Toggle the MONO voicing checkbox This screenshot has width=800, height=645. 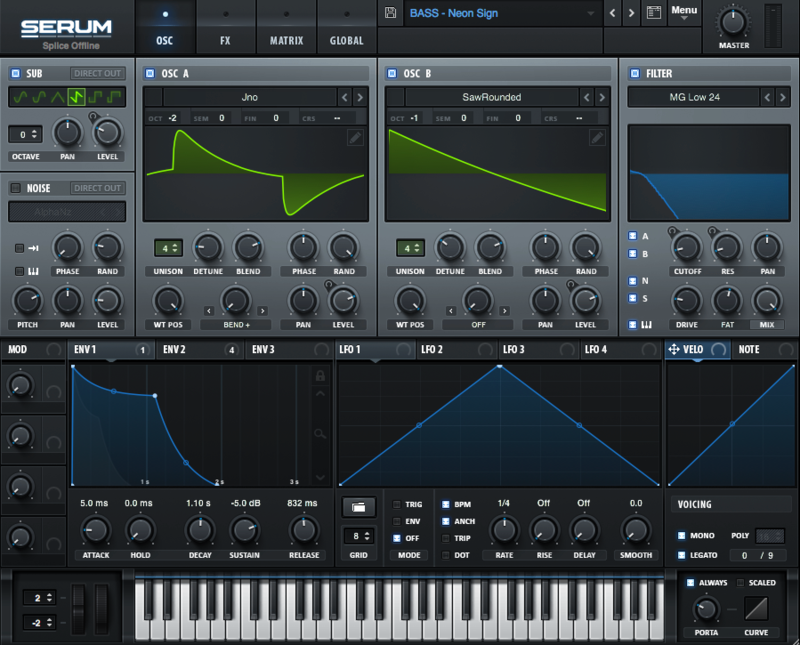(x=682, y=535)
